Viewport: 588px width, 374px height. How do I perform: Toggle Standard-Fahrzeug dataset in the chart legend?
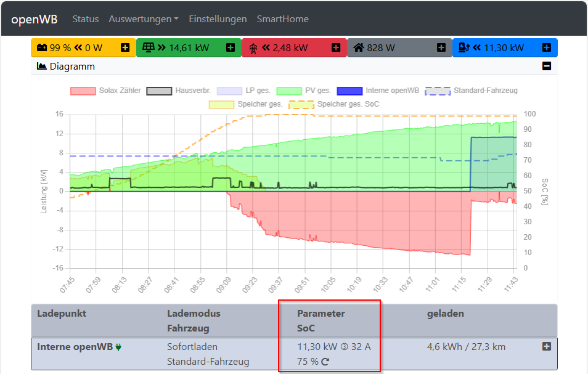pyautogui.click(x=472, y=91)
